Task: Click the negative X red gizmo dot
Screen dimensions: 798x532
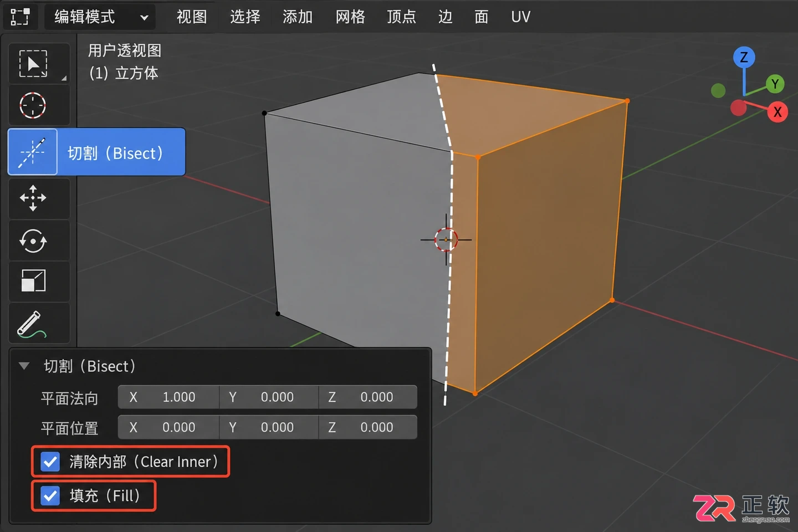Action: coord(738,108)
